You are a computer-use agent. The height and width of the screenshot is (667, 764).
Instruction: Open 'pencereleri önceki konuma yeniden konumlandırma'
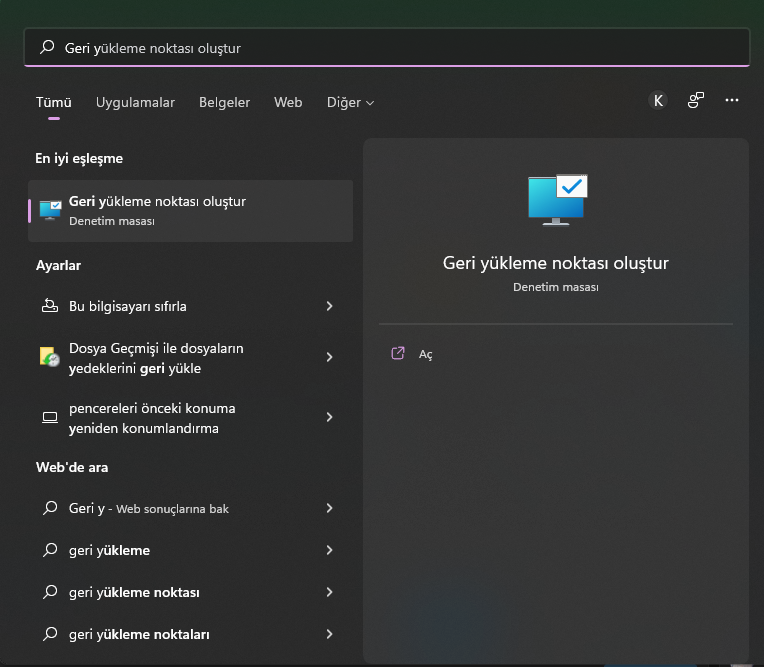(x=191, y=418)
